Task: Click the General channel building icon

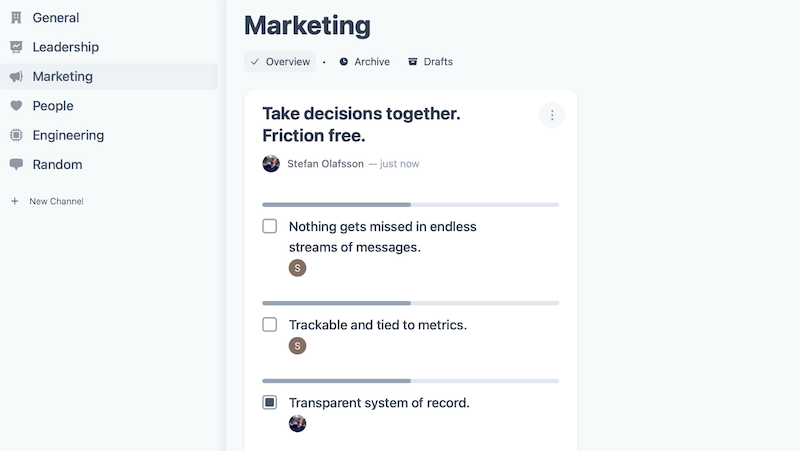Action: [x=16, y=18]
